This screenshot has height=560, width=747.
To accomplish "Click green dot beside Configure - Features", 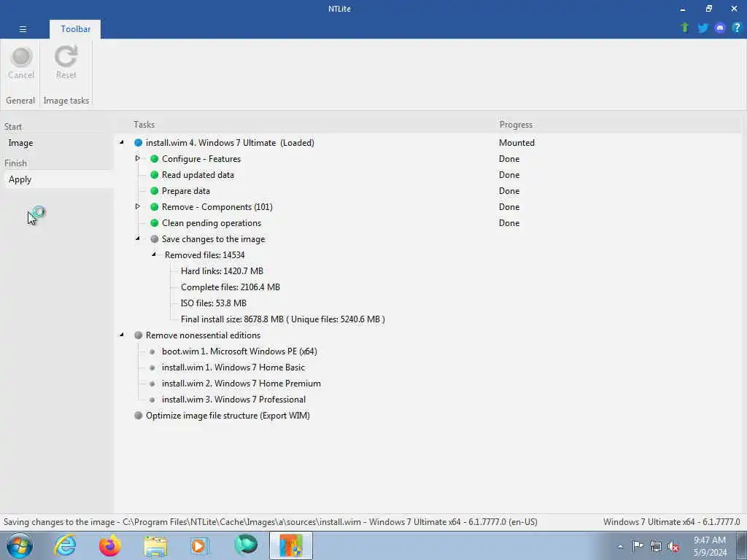I will tap(155, 158).
